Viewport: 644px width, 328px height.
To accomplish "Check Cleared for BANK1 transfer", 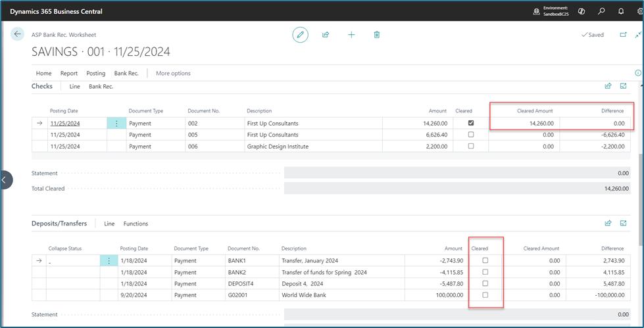I will tap(485, 260).
